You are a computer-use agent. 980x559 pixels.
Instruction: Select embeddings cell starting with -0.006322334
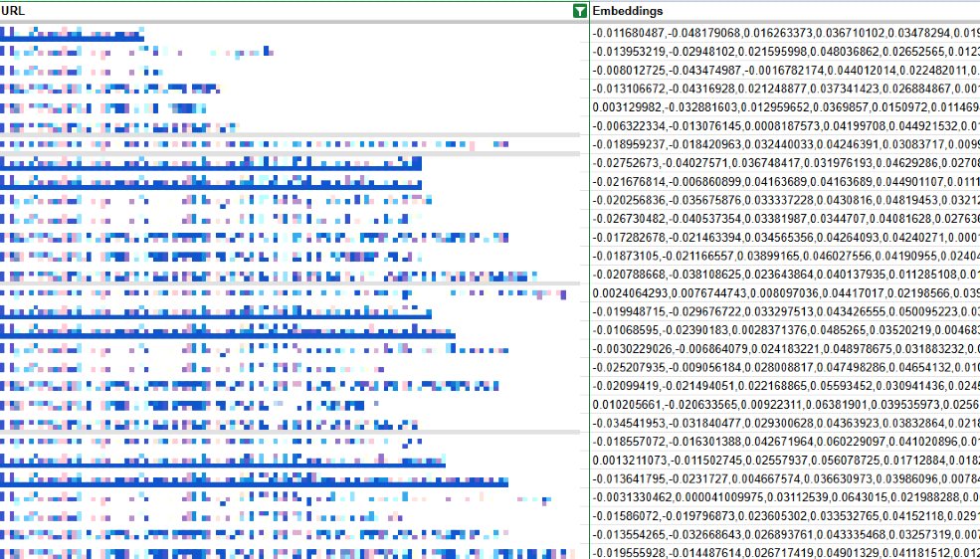coord(785,126)
